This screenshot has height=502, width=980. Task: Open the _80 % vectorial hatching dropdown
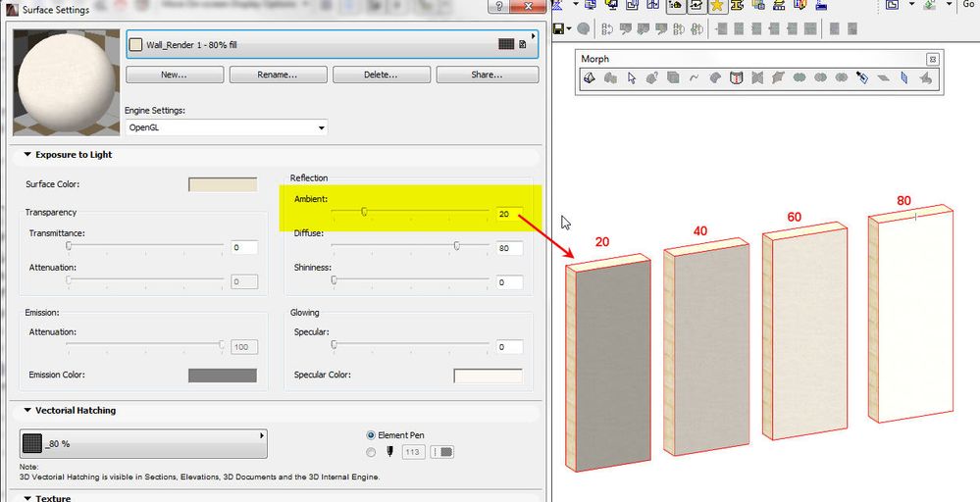(x=143, y=443)
